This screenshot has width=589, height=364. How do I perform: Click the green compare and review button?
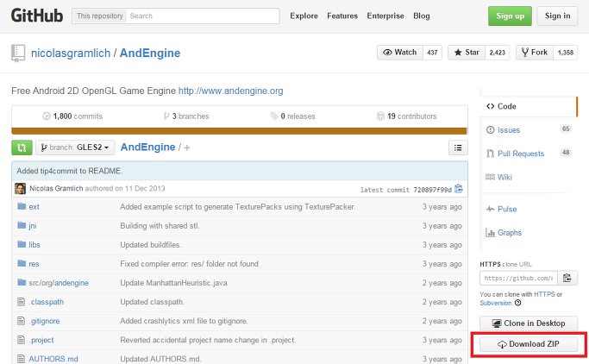point(22,147)
